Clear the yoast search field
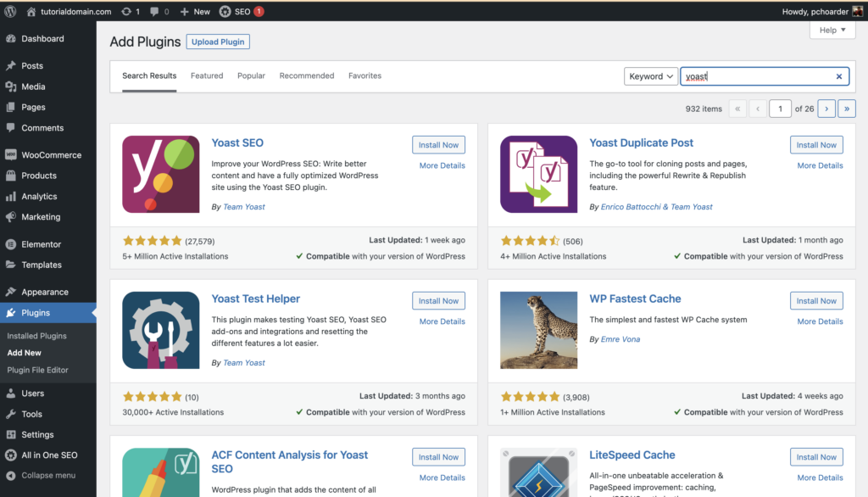Image resolution: width=868 pixels, height=497 pixels. tap(838, 76)
